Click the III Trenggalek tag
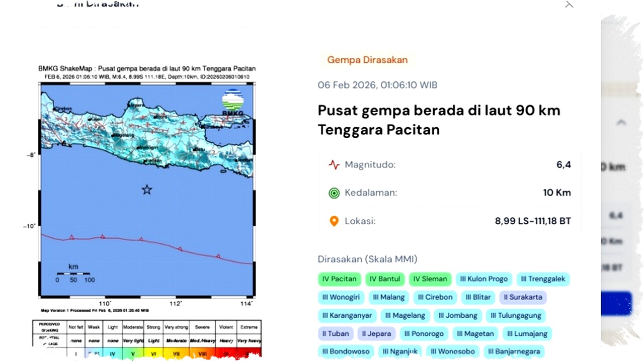 click(543, 279)
